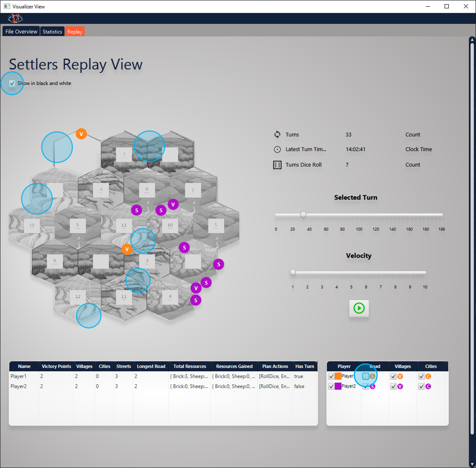This screenshot has width=476, height=468.
Task: Select the rightmost purple street marker
Action: tap(219, 264)
